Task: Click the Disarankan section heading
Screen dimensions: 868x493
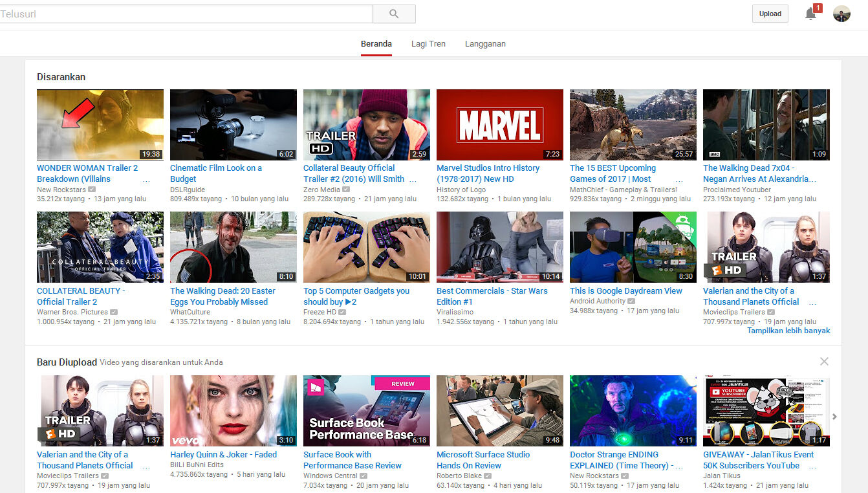Action: tap(61, 77)
